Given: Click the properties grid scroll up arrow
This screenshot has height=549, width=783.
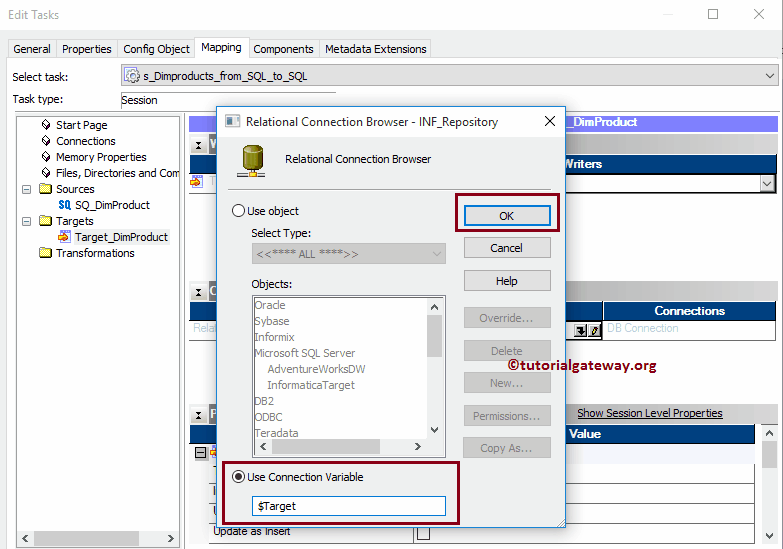Looking at the screenshot, I should point(769,433).
